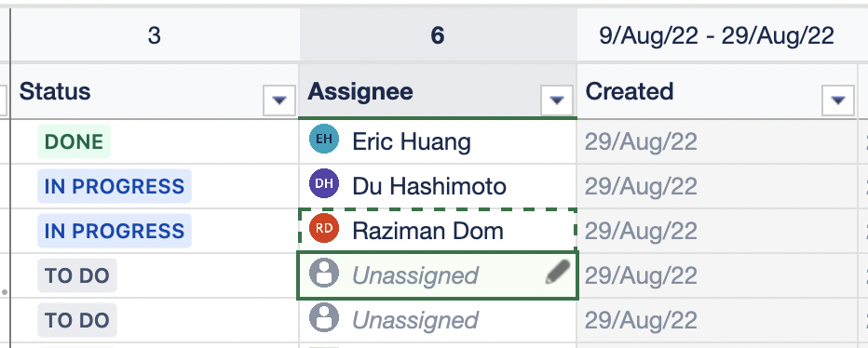This screenshot has width=868, height=348.
Task: Select the Assignee column header
Action: coord(360,91)
